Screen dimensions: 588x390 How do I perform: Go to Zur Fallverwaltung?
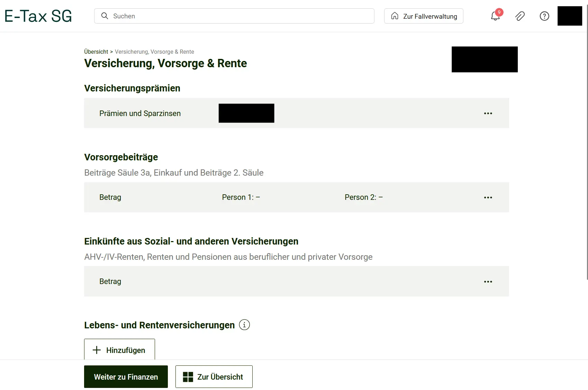pyautogui.click(x=424, y=16)
